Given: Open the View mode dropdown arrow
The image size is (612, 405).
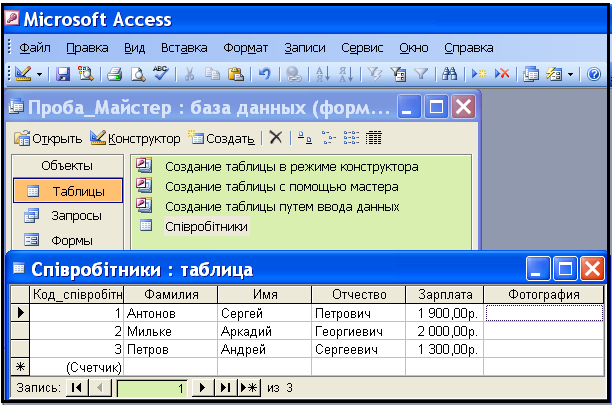Looking at the screenshot, I should pos(39,74).
